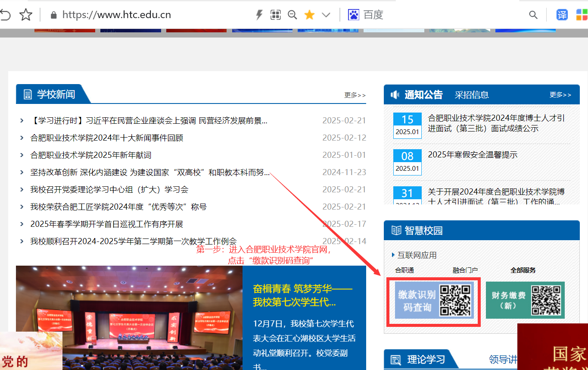Click the lightning bolt speed-mode icon

click(x=259, y=15)
